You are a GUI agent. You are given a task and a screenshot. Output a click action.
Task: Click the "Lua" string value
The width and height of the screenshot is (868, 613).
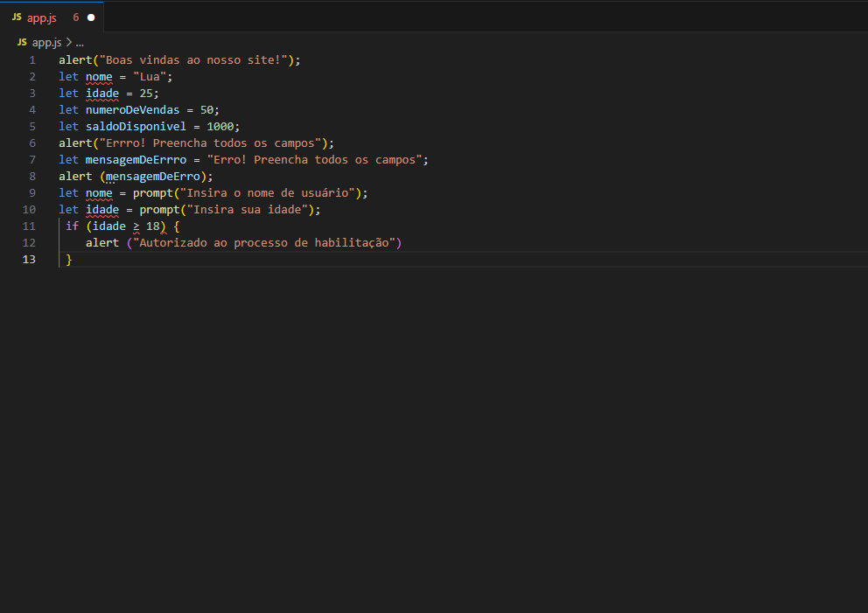[150, 76]
